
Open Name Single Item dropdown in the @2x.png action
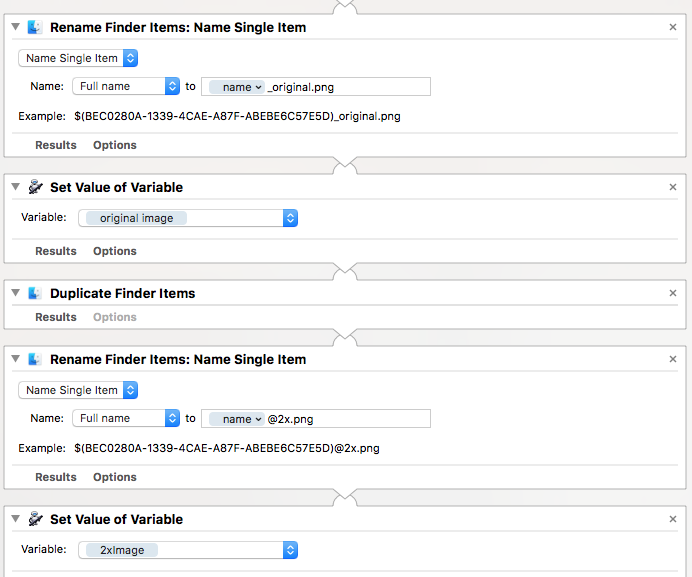(78, 390)
